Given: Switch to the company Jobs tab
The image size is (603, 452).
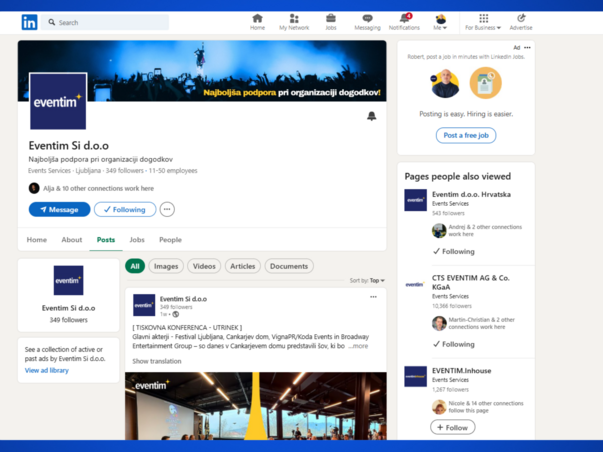Looking at the screenshot, I should [x=137, y=240].
